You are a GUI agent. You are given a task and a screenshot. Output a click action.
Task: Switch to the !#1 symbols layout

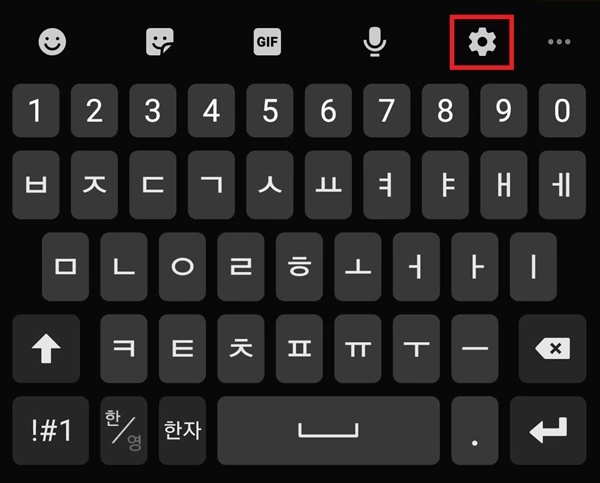pos(51,431)
